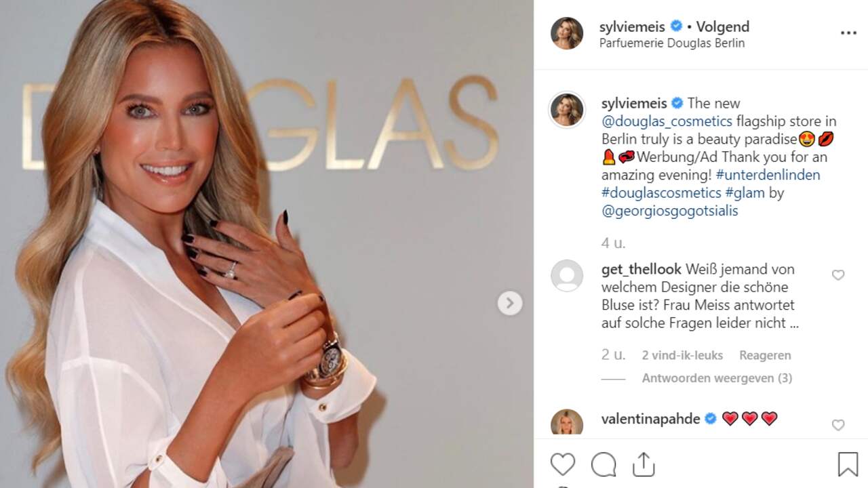The height and width of the screenshot is (488, 868).
Task: Open the three-dot more options menu
Action: (x=848, y=33)
